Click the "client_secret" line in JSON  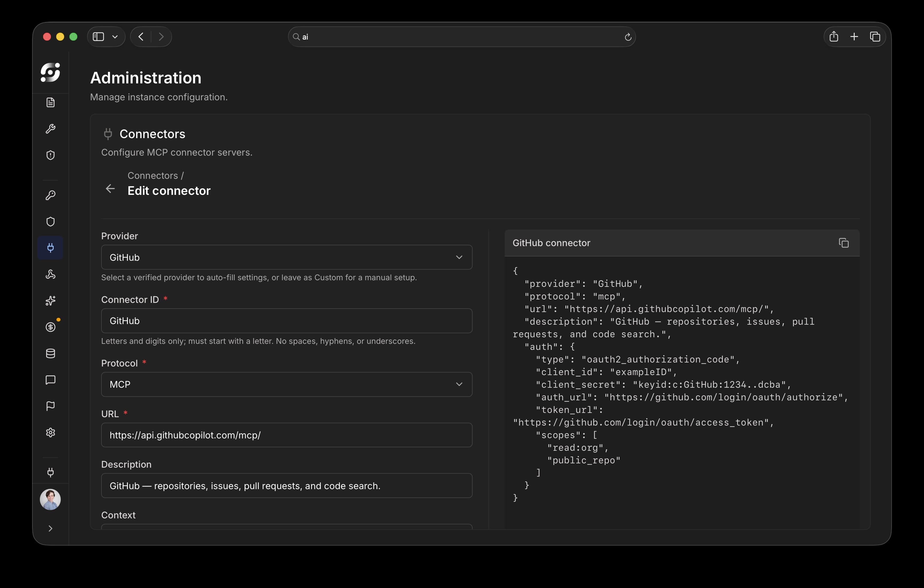click(663, 385)
